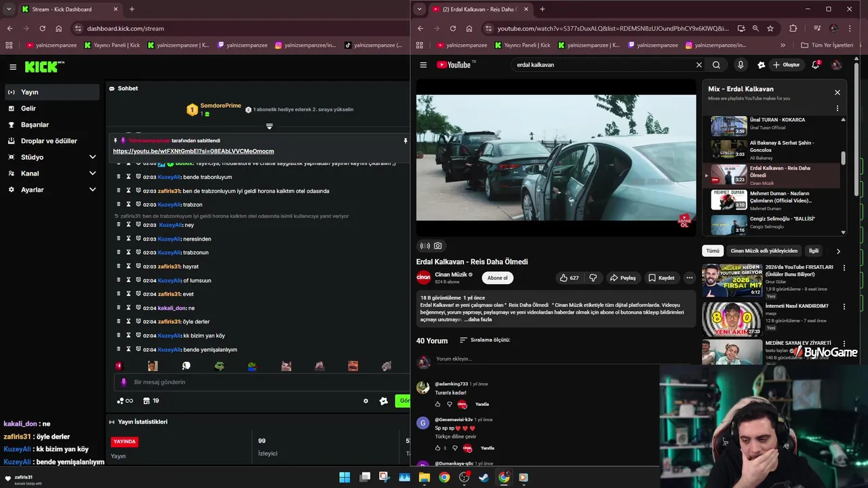Viewport: 868px width, 488px height.
Task: Select the İlgili filter chip
Action: click(x=813, y=251)
